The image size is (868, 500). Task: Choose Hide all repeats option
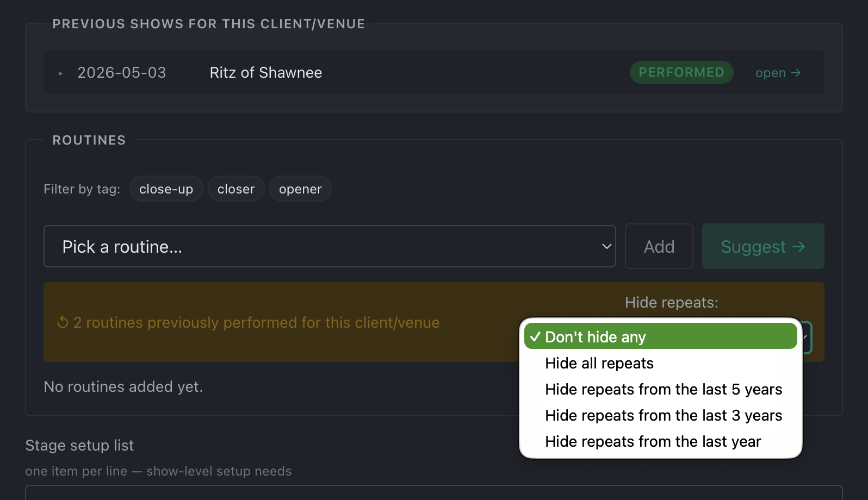pyautogui.click(x=661, y=363)
